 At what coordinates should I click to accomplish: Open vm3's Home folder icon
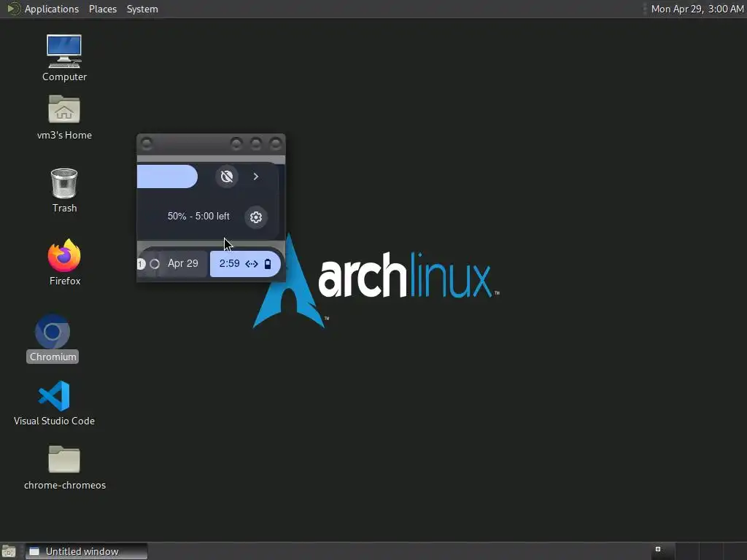[x=64, y=117]
